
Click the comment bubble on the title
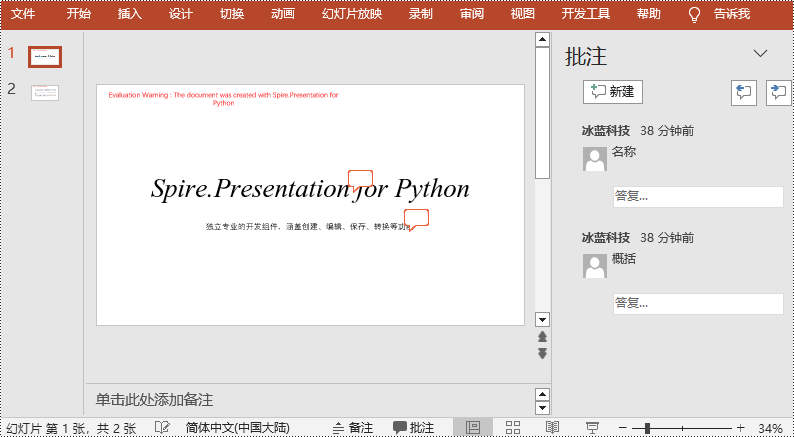tap(361, 181)
